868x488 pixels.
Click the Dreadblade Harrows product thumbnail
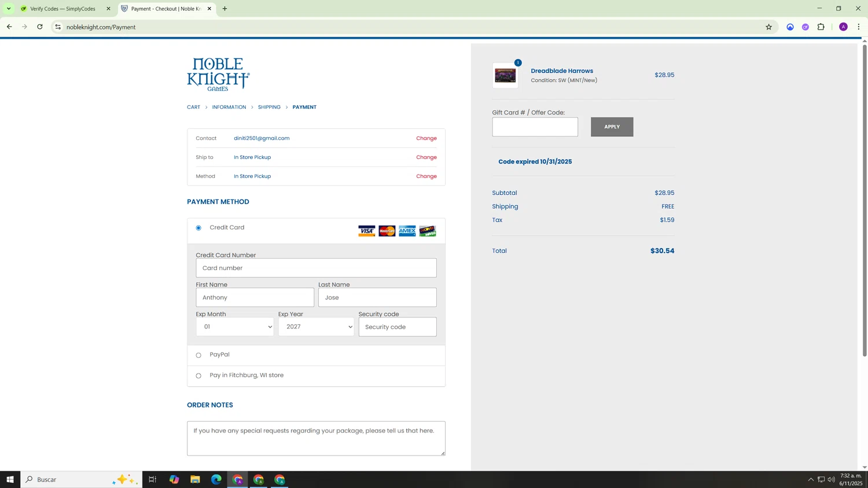click(505, 76)
